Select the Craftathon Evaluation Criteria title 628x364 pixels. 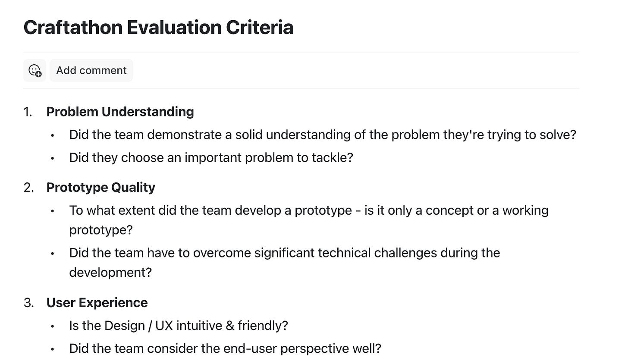click(159, 27)
